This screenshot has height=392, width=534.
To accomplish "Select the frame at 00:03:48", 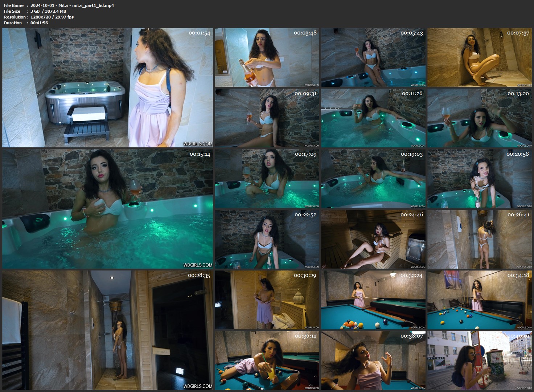I will [x=267, y=57].
